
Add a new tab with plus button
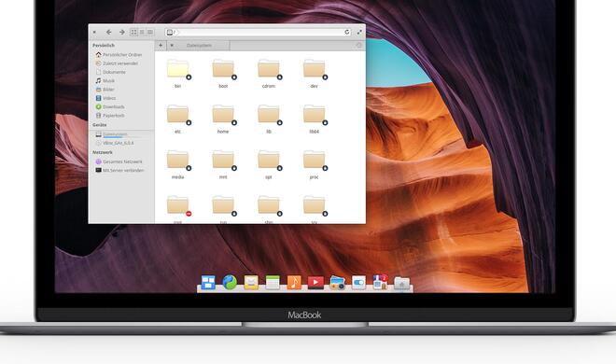(x=161, y=46)
